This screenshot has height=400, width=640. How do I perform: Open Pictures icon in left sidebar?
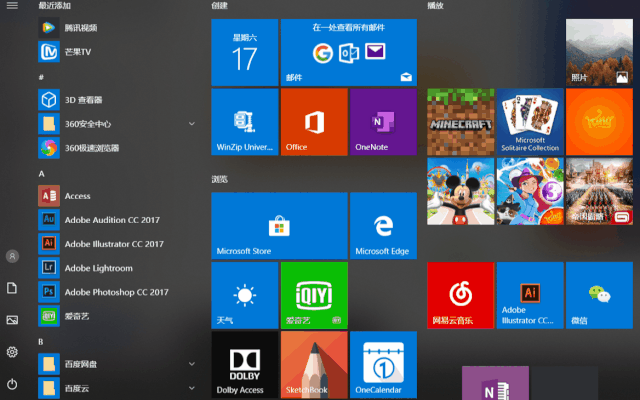[12, 320]
